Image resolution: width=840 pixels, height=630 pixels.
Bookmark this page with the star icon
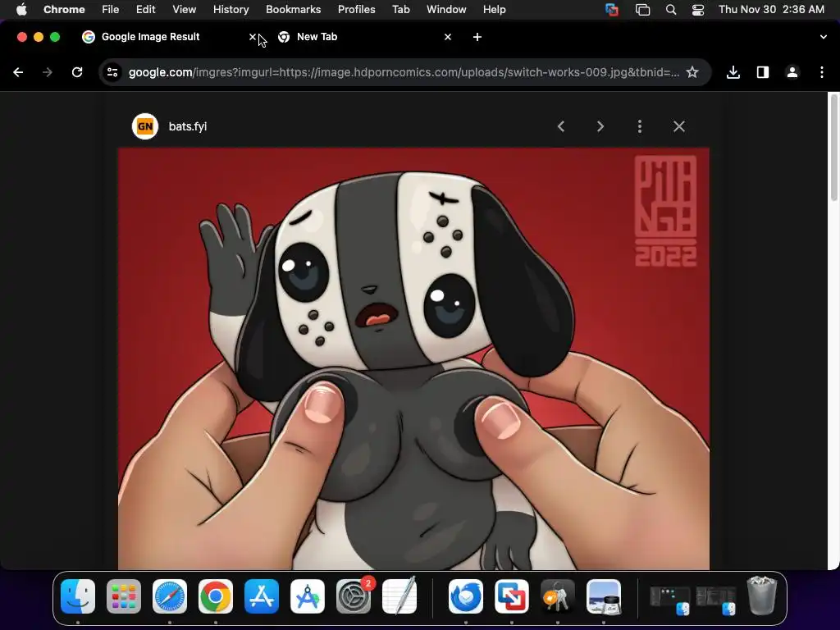tap(692, 72)
